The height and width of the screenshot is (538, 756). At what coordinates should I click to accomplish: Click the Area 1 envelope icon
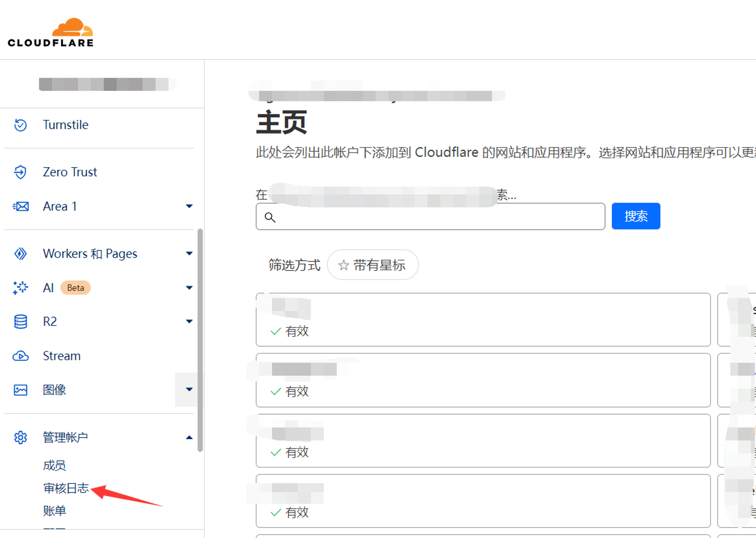[20, 206]
